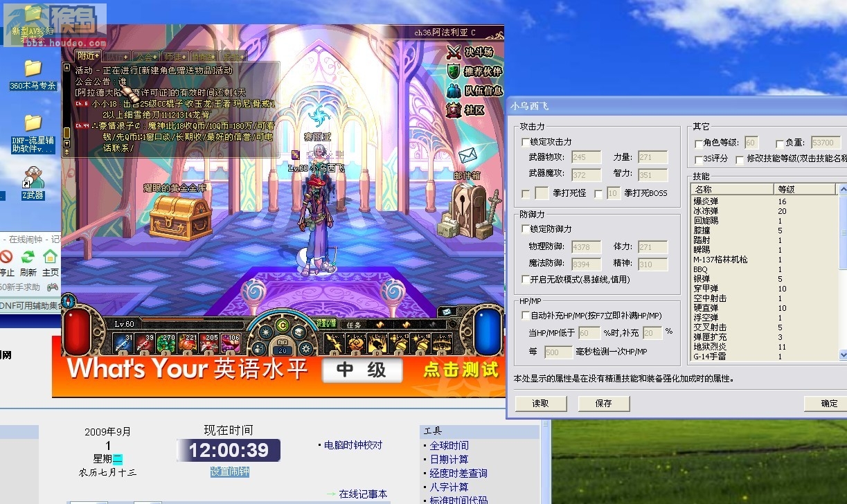Image resolution: width=847 pixels, height=504 pixels.
Task: Activate the Lv.11 skill in slot H
Action: click(441, 342)
